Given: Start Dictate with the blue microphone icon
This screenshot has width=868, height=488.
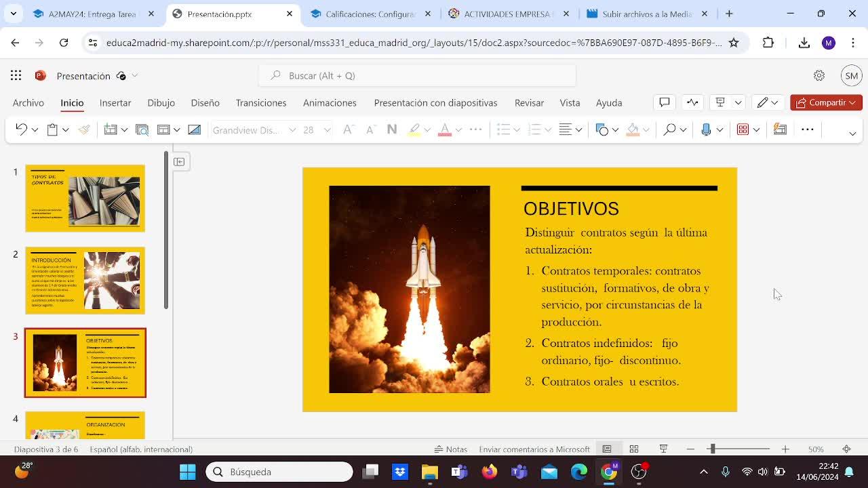Looking at the screenshot, I should click(x=706, y=129).
